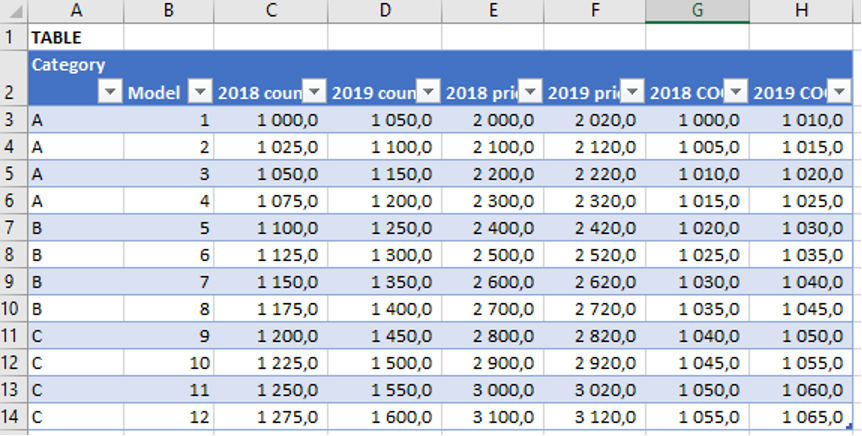Open the Model column filter dropdown
The image size is (862, 436).
coord(200,92)
